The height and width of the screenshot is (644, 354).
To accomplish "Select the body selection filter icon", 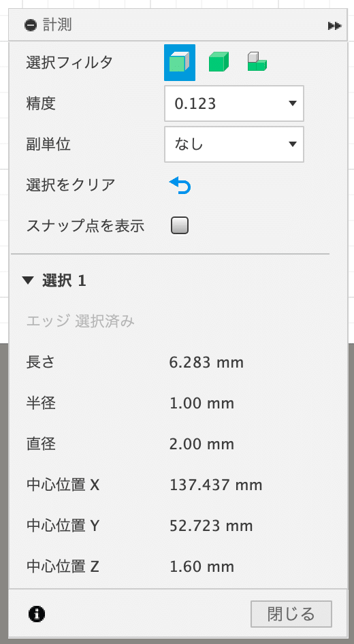I will click(x=219, y=63).
